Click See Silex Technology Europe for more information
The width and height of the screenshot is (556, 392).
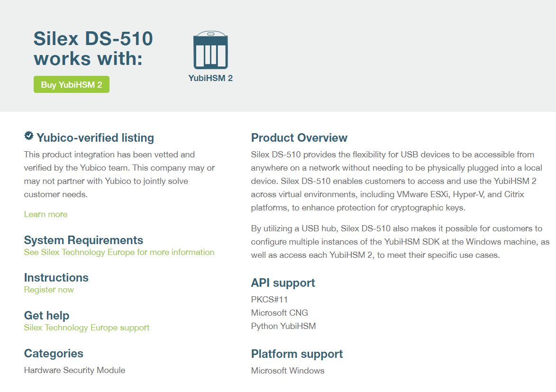[x=119, y=252]
